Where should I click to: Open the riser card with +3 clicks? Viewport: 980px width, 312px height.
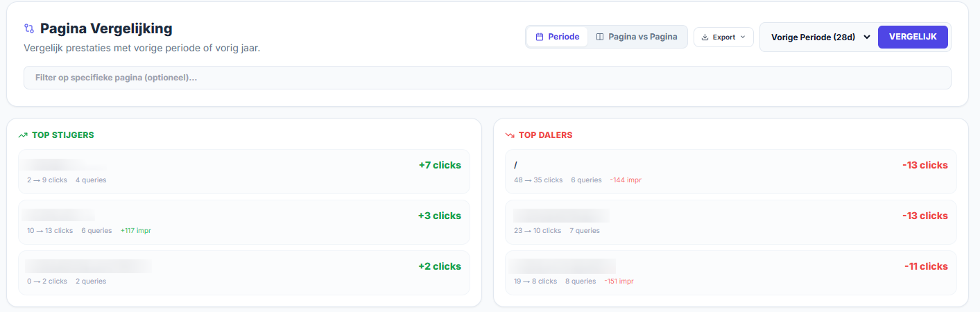click(x=244, y=222)
